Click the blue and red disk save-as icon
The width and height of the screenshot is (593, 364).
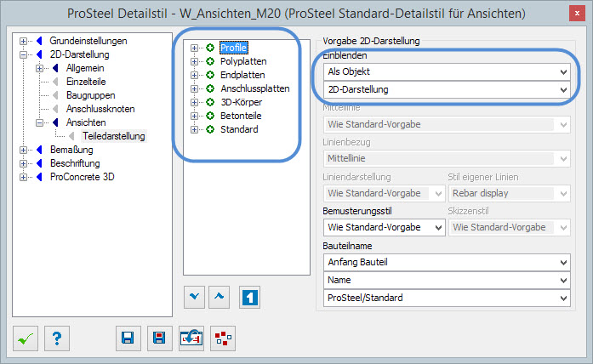point(160,338)
